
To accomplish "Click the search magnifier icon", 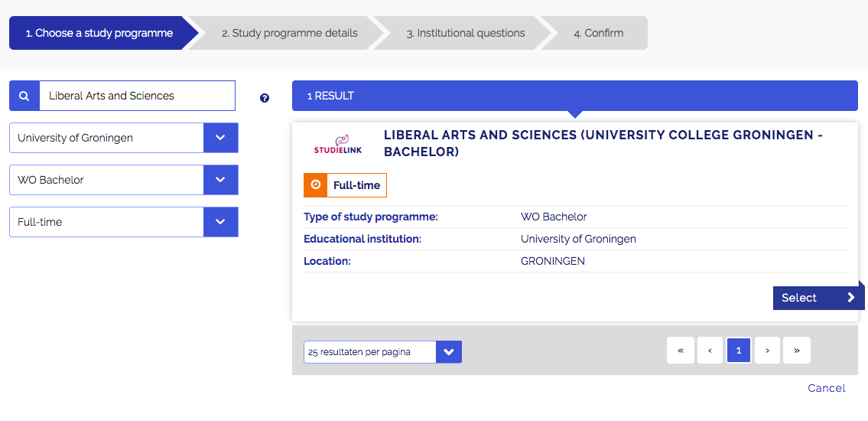I will click(24, 96).
